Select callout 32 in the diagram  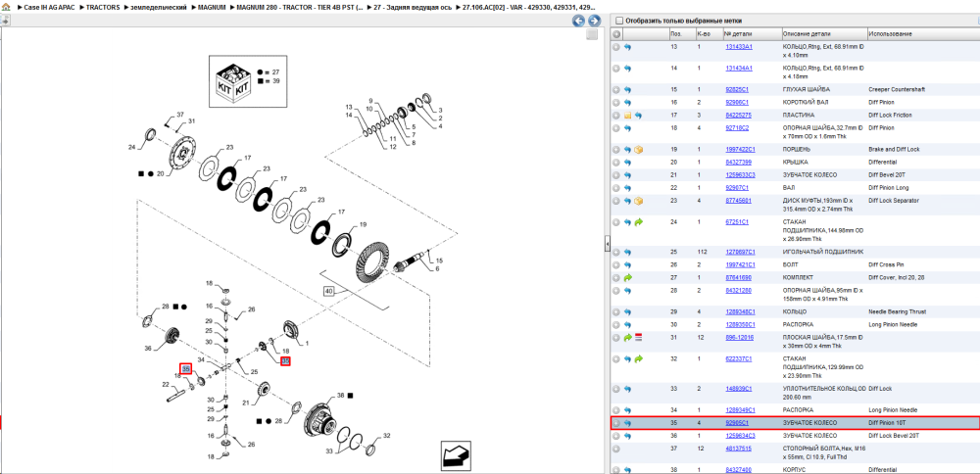pos(387,436)
